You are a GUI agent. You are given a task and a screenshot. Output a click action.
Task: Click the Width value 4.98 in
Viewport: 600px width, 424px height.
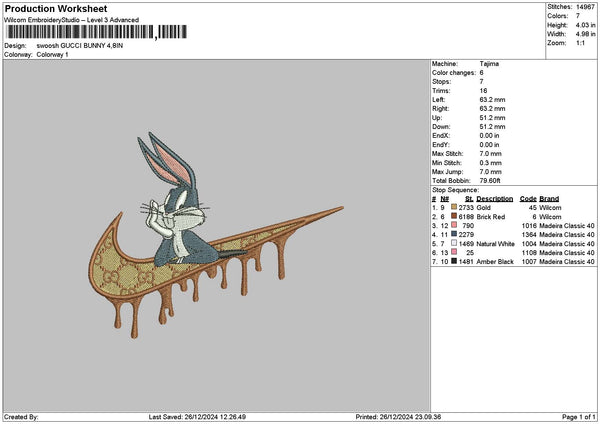[585, 34]
